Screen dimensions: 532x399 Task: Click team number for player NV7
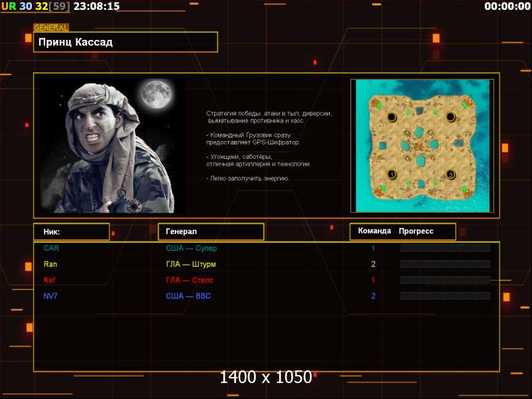[373, 296]
